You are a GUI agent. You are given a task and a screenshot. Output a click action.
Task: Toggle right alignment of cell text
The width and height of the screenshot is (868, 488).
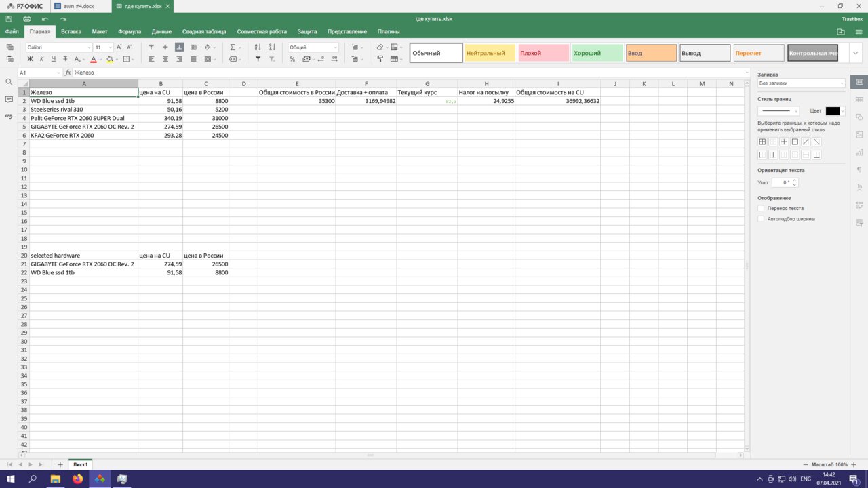pos(179,59)
